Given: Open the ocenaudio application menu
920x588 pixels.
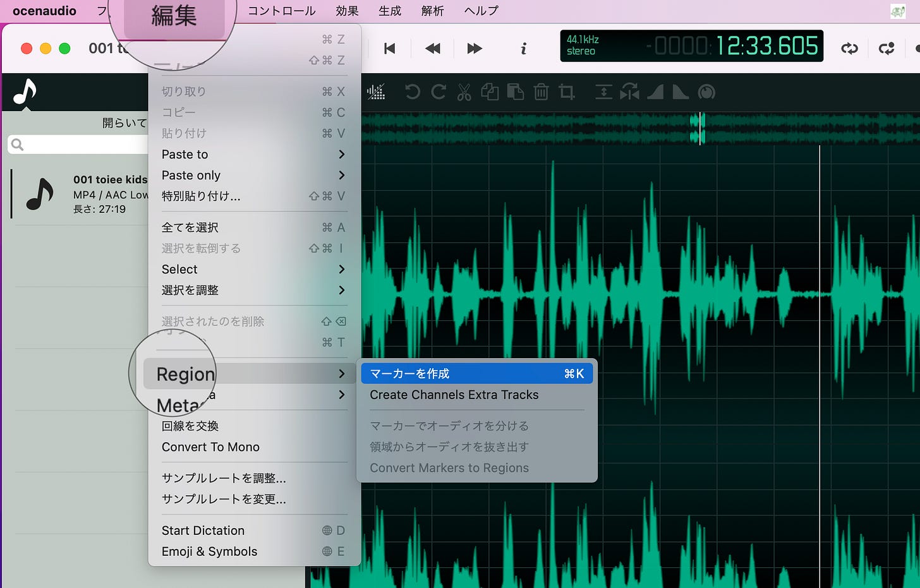Looking at the screenshot, I should point(44,11).
